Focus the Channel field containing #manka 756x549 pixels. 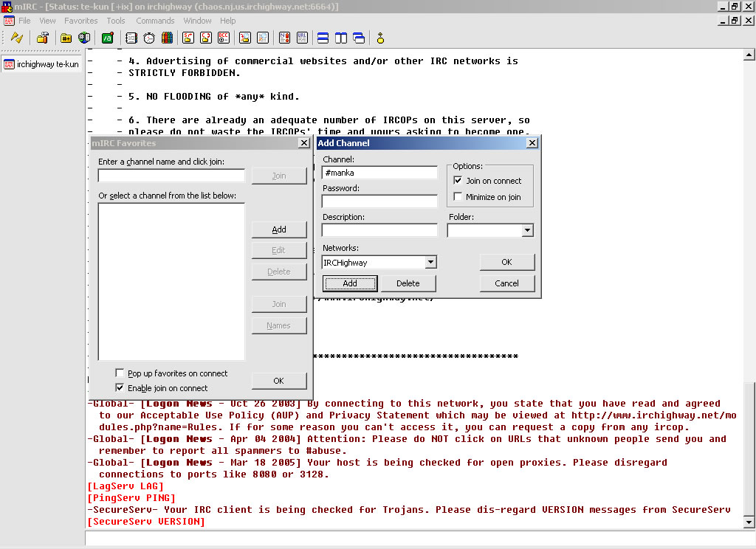click(x=379, y=173)
